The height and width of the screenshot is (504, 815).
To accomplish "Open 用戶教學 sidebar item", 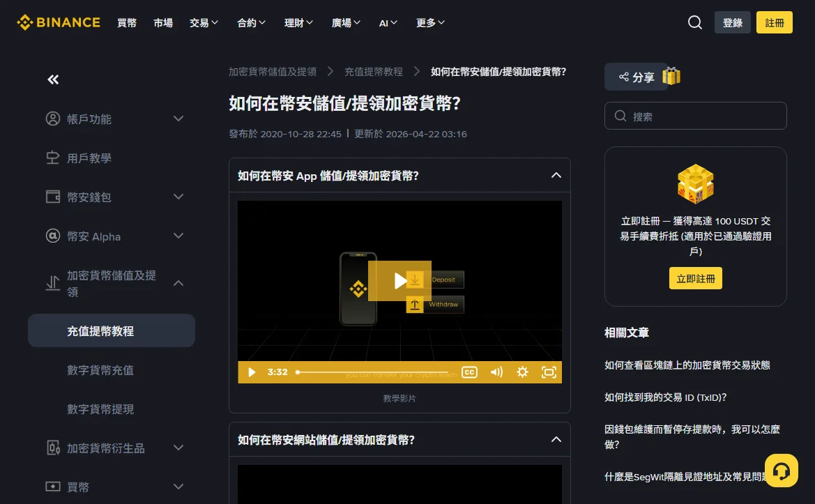I will 89,158.
